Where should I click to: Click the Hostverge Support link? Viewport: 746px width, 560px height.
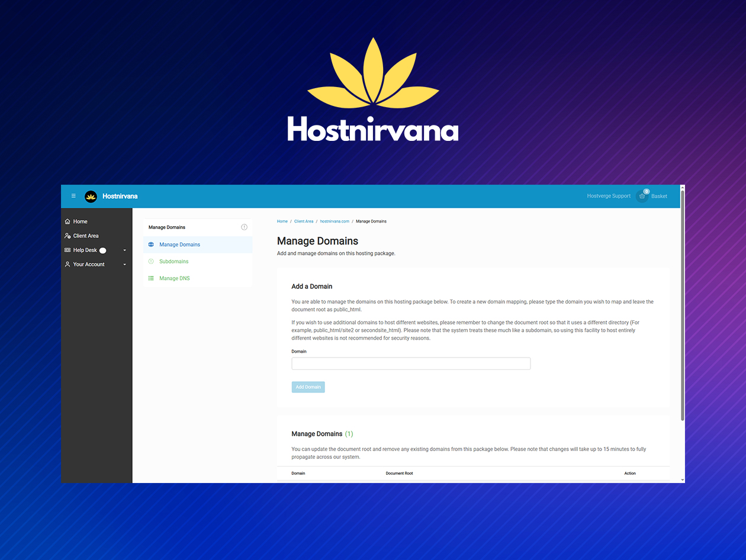point(609,195)
